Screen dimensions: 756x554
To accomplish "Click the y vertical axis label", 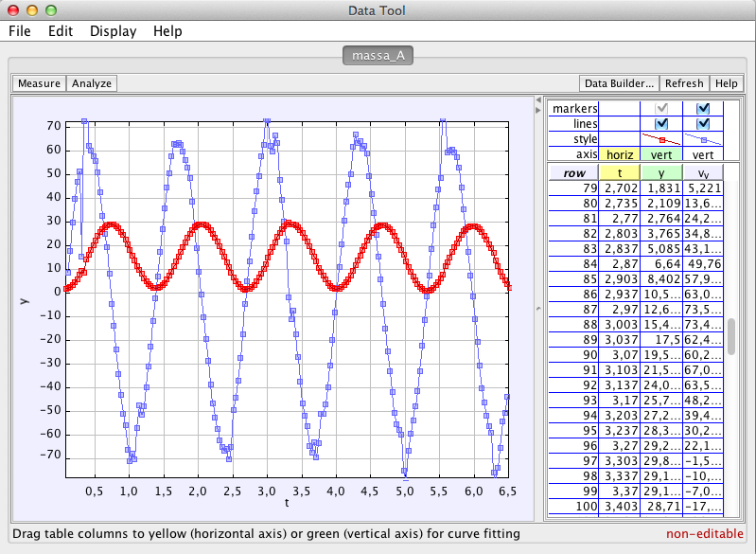I will tap(25, 301).
